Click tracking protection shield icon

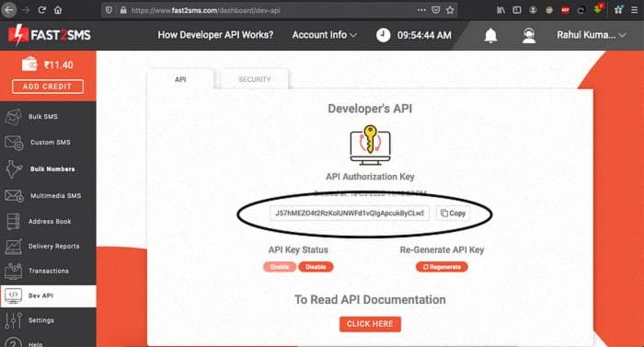click(x=109, y=10)
